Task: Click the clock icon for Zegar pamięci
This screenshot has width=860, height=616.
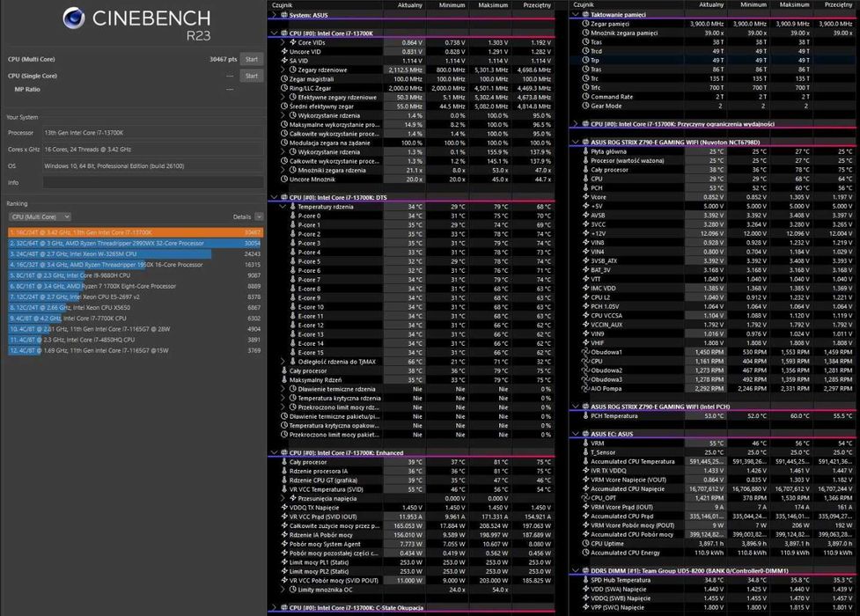Action: tap(585, 24)
